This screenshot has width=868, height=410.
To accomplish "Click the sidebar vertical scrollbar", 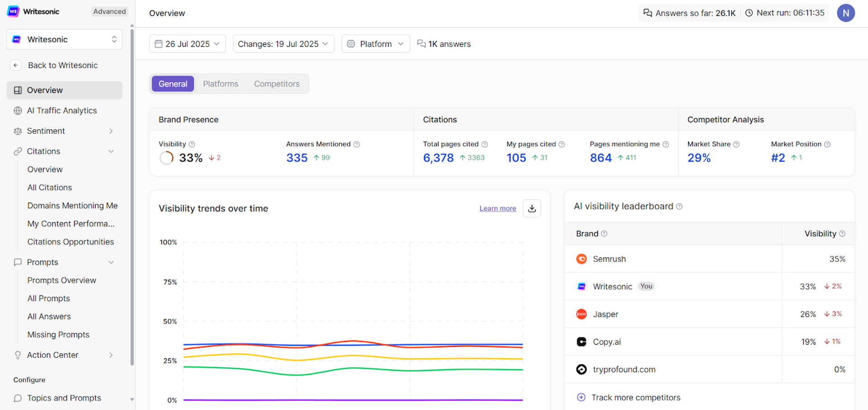I will click(132, 197).
